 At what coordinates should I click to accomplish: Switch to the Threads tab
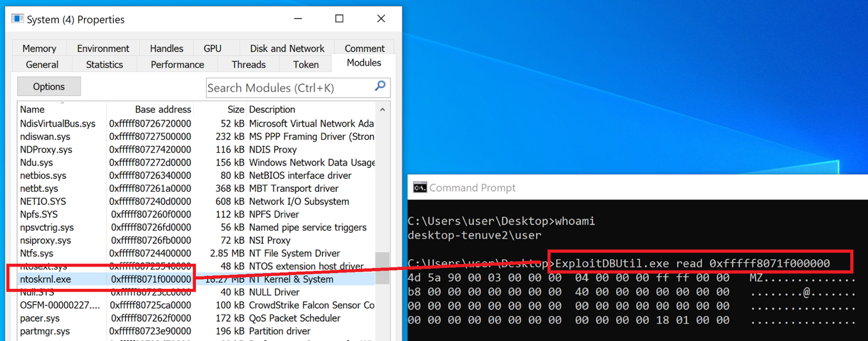[x=248, y=65]
